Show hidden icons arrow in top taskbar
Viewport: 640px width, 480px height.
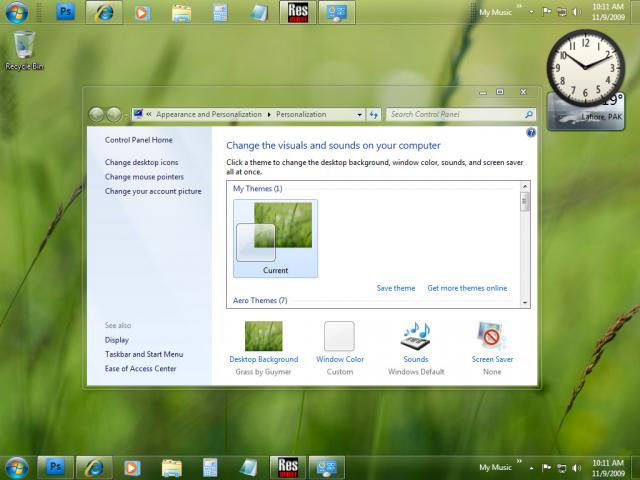(531, 12)
